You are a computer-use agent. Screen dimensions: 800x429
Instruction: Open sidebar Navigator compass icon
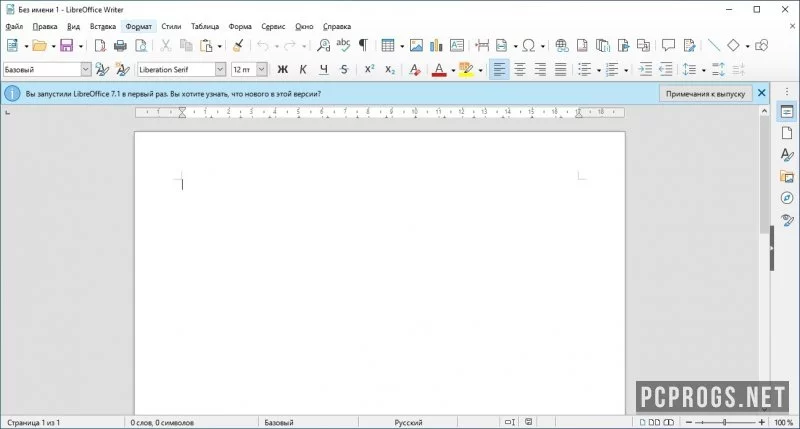(x=787, y=198)
